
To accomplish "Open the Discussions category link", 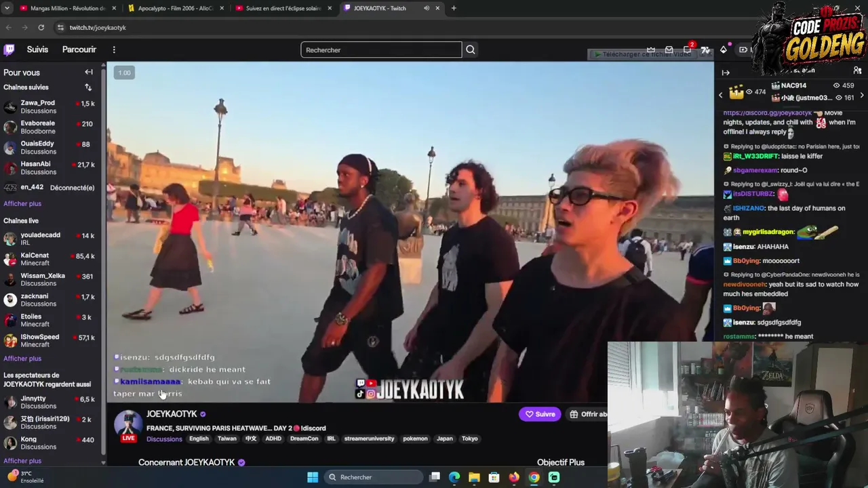I will (164, 439).
